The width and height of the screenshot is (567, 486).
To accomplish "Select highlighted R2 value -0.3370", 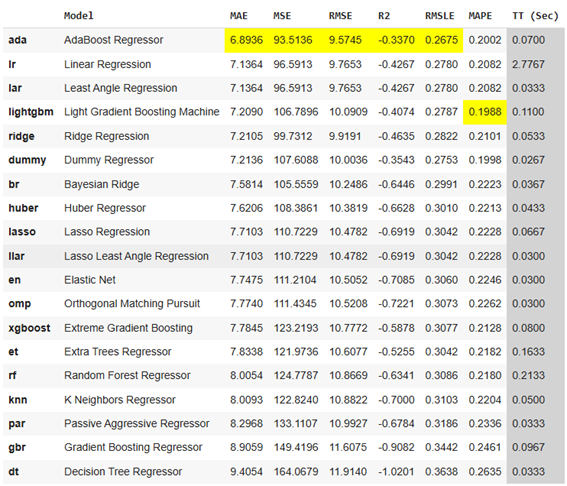I will (396, 40).
